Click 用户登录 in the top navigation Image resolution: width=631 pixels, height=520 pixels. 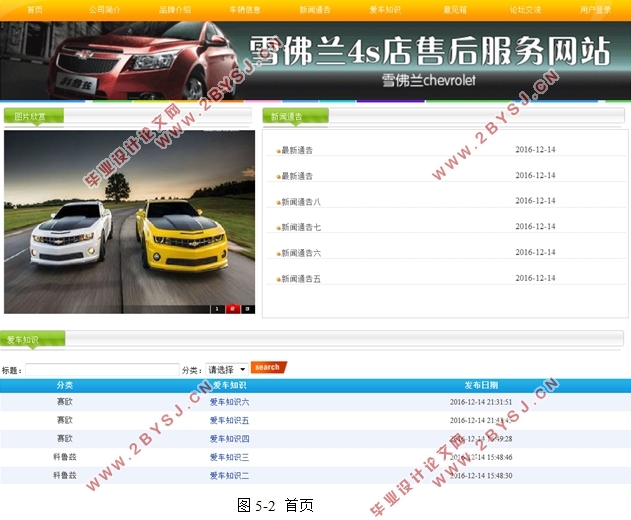pos(595,10)
